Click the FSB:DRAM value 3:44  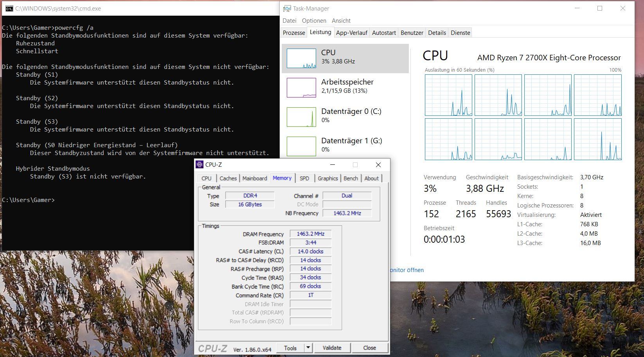(311, 242)
